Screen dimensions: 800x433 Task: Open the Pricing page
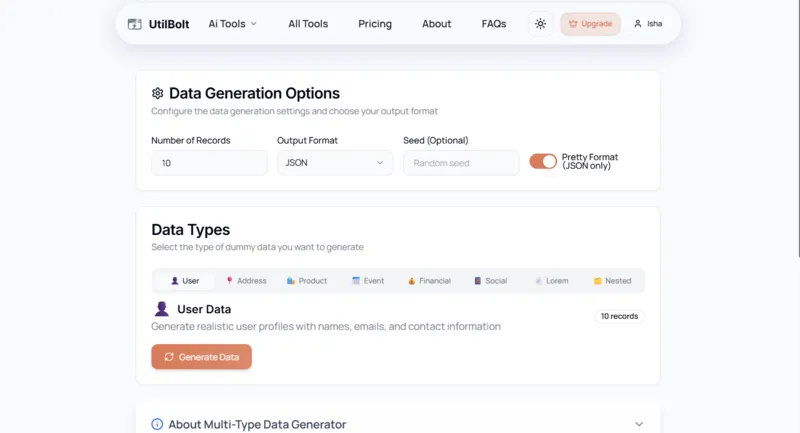point(375,24)
